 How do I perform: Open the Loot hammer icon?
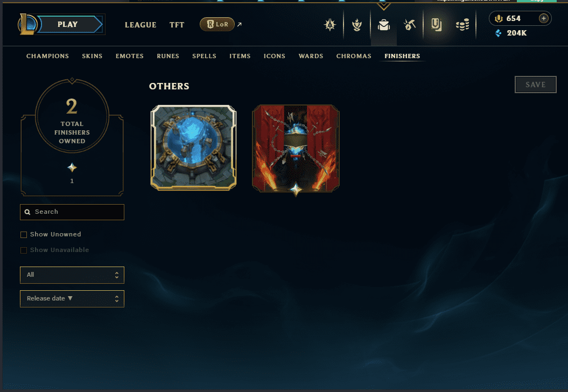410,25
